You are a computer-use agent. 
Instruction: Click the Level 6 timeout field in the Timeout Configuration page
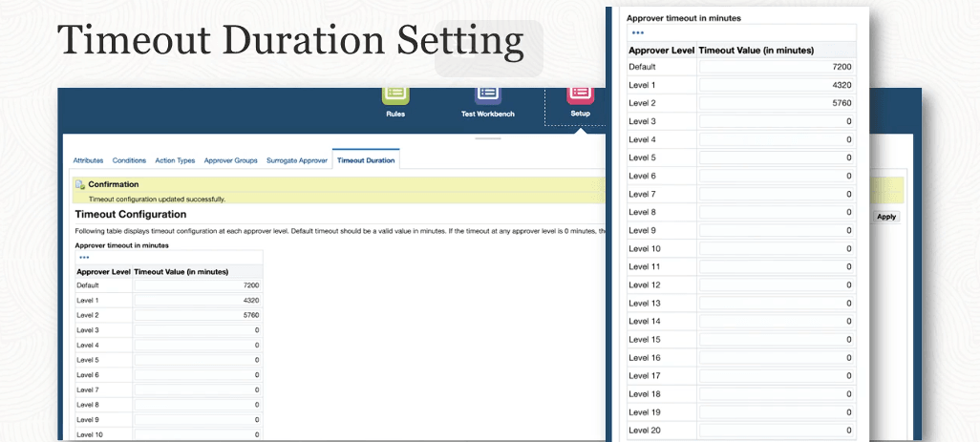point(198,375)
